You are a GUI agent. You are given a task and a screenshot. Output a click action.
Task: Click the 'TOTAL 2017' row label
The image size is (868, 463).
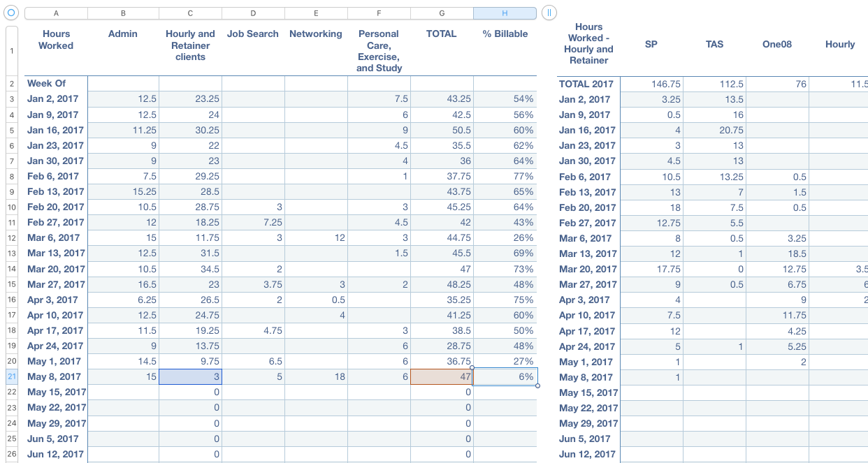588,84
